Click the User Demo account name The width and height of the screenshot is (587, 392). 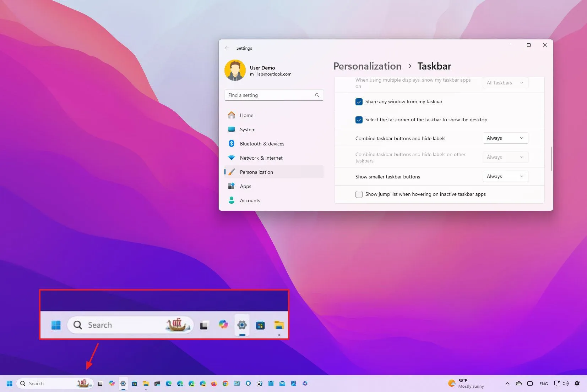point(262,68)
